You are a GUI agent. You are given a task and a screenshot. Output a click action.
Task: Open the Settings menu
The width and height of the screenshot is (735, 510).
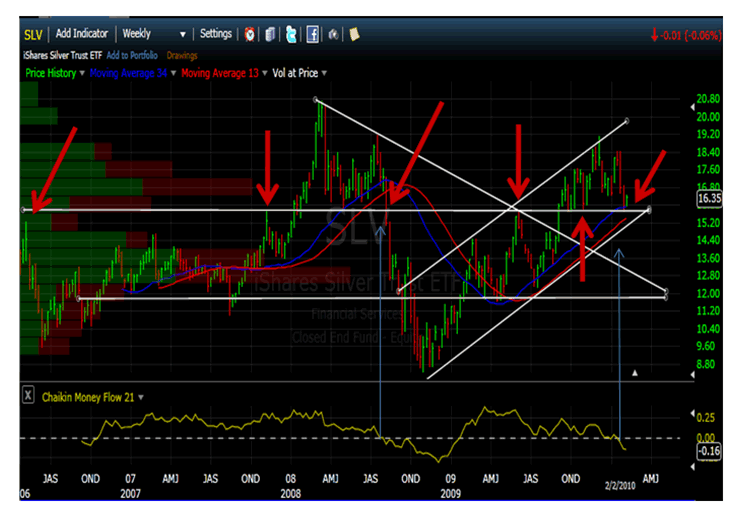point(215,34)
